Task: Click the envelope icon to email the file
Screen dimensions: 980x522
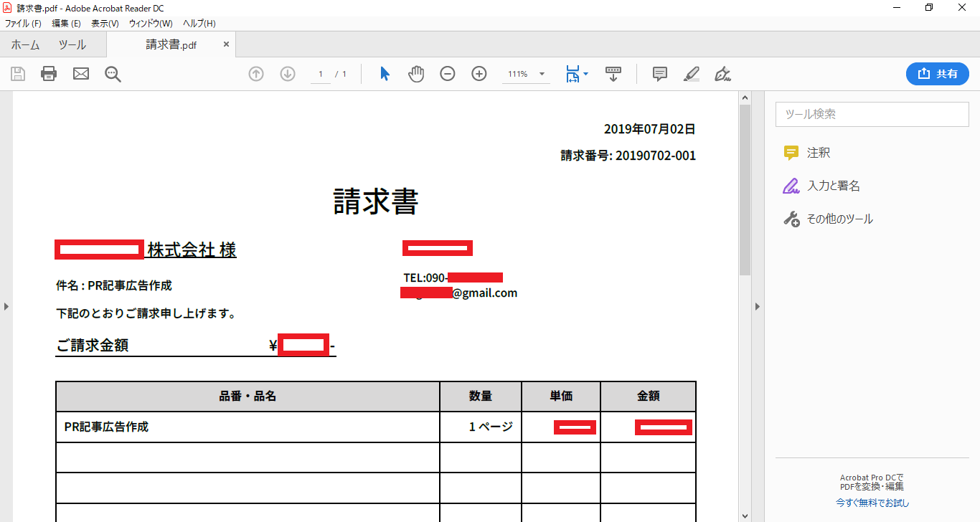Action: [81, 74]
